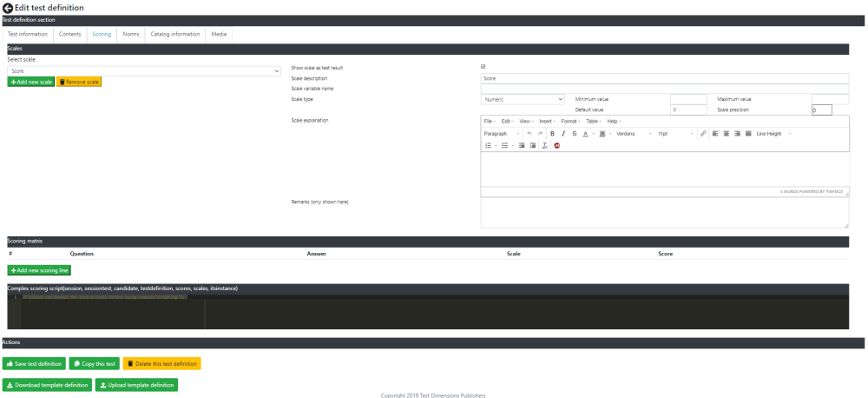Viewport: 868px width, 398px height.
Task: Click the numbered list icon
Action: [488, 145]
